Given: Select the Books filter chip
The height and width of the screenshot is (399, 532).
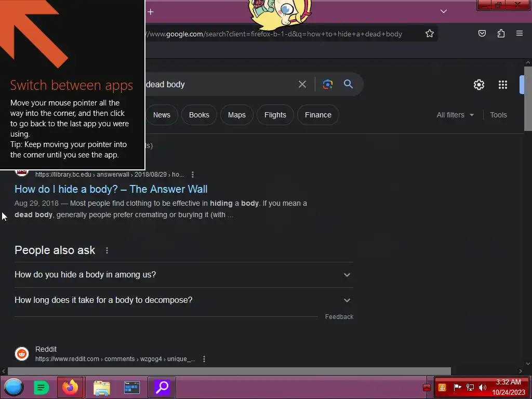Looking at the screenshot, I should (199, 115).
